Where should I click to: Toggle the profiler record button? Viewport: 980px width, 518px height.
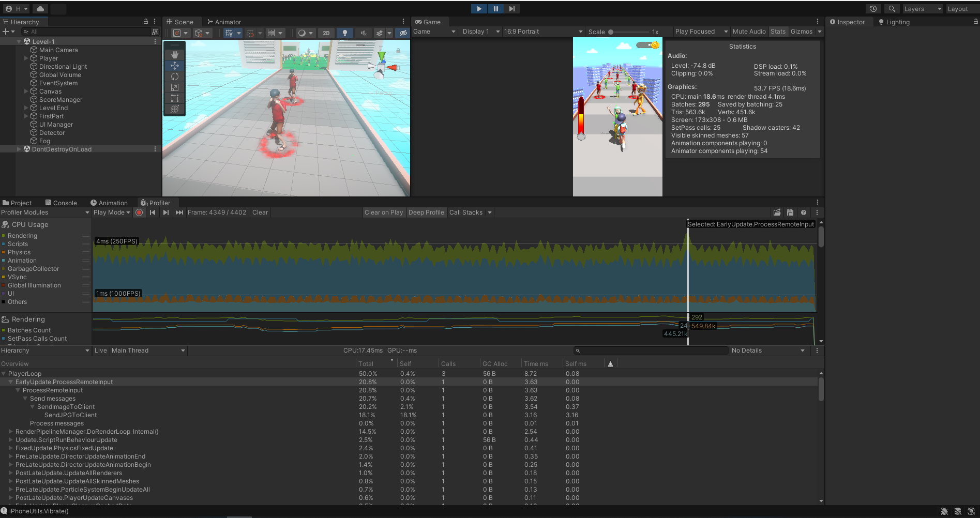pyautogui.click(x=139, y=212)
